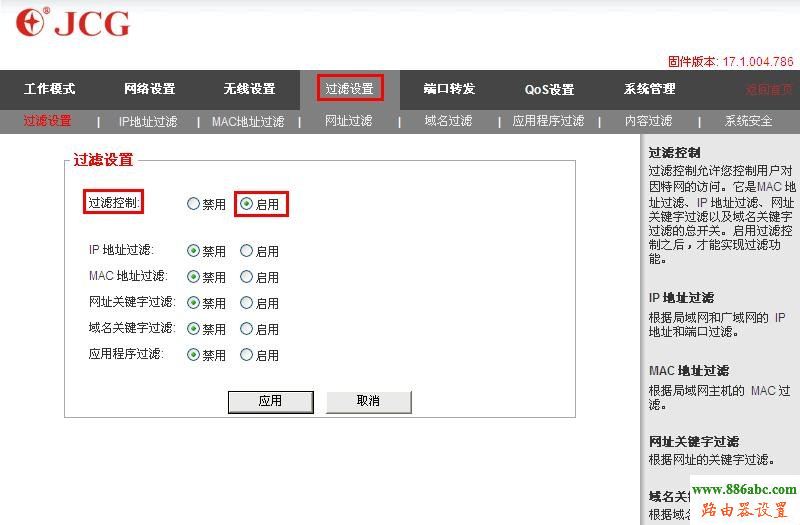Go to MAC地址过滤 submenu
Image resolution: width=800 pixels, height=525 pixels.
248,121
